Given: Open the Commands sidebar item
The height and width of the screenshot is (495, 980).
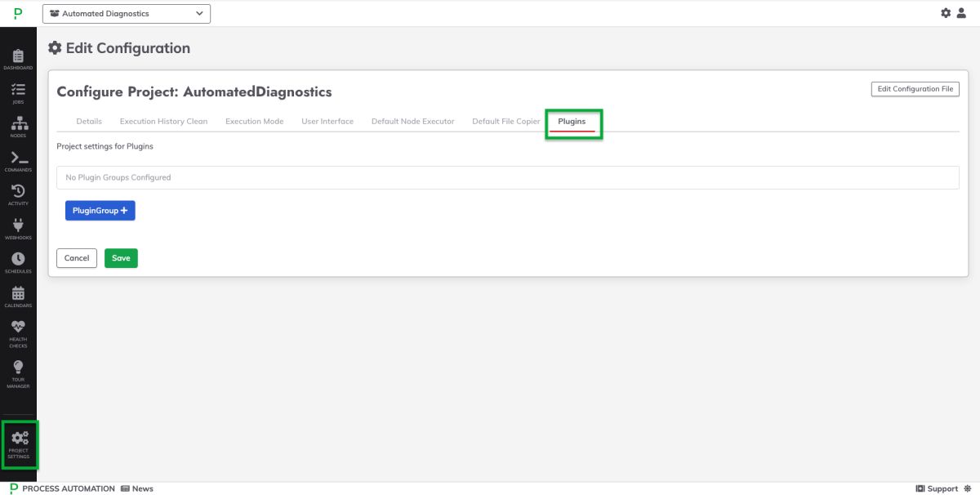Looking at the screenshot, I should point(18,162).
